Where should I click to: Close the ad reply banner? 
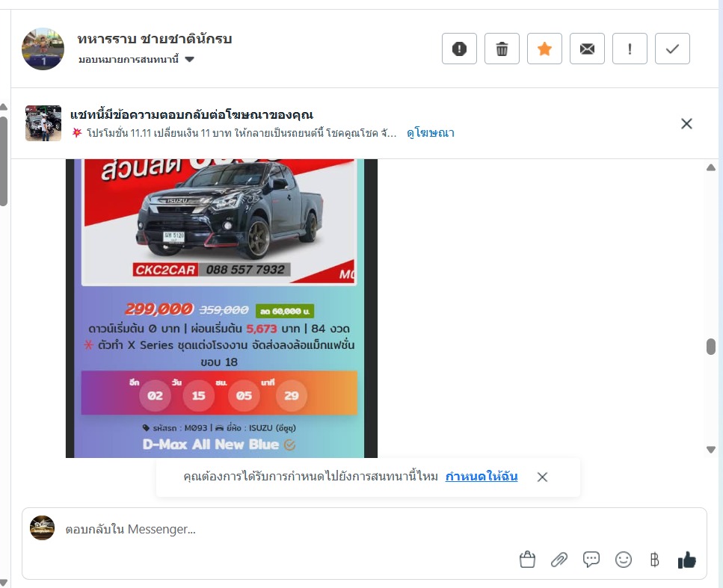pyautogui.click(x=686, y=123)
